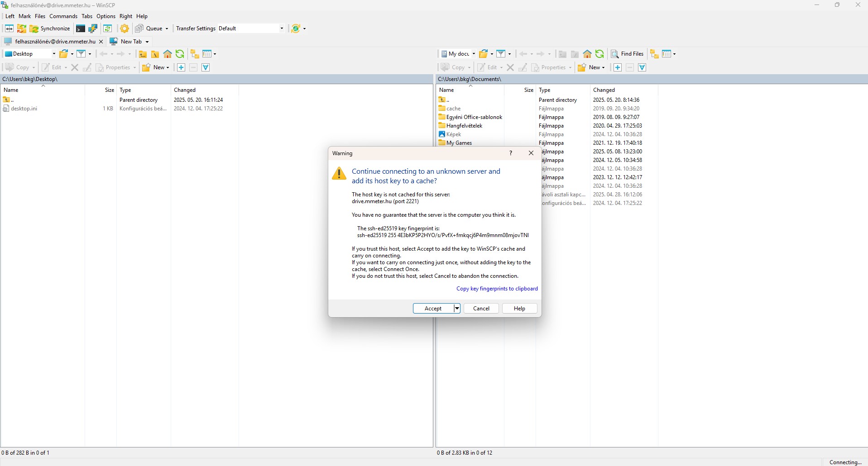The image size is (868, 466).
Task: Open the console terminal icon
Action: [x=81, y=29]
